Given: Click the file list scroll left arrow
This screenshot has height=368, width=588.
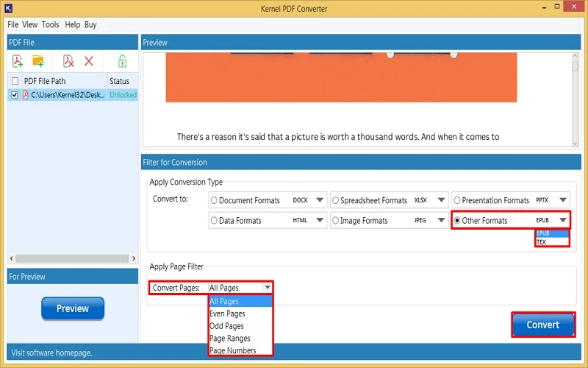Looking at the screenshot, I should pos(11,258).
